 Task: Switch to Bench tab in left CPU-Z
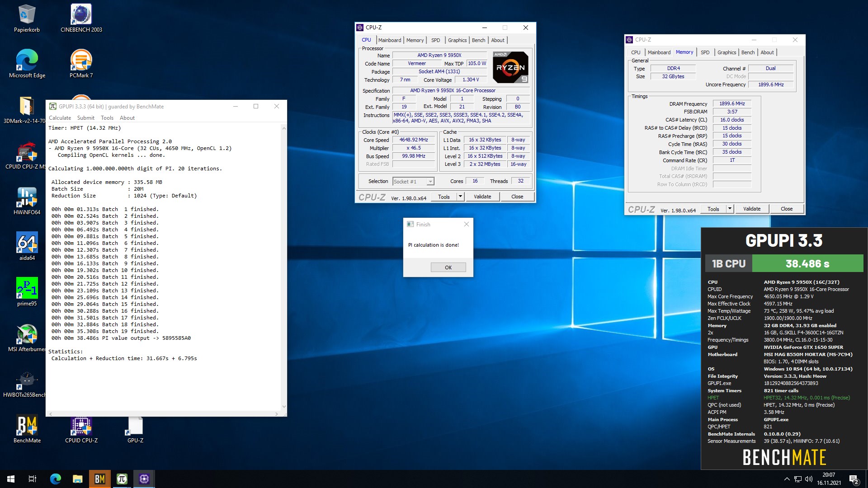pos(478,40)
